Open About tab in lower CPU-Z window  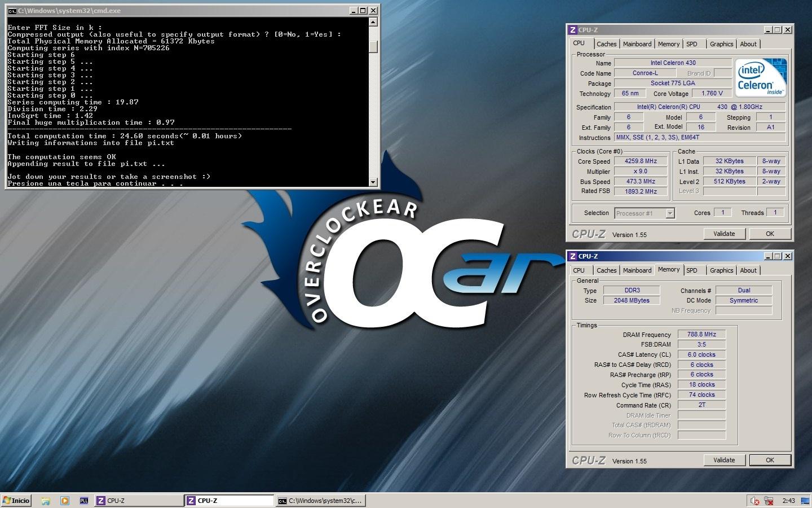[748, 270]
